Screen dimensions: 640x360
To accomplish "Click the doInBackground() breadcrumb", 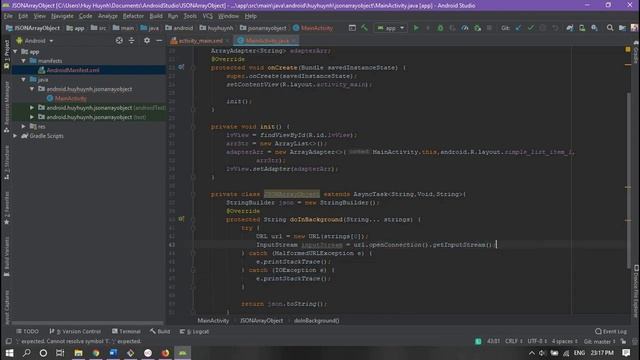I will click(316, 321).
